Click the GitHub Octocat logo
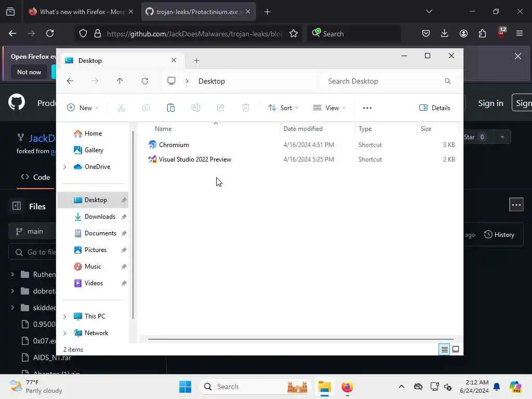The width and height of the screenshot is (532, 399). (x=17, y=102)
